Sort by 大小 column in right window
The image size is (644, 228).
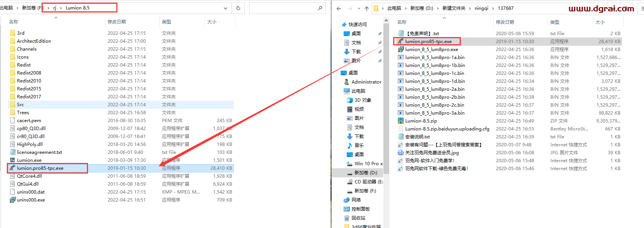[600, 22]
